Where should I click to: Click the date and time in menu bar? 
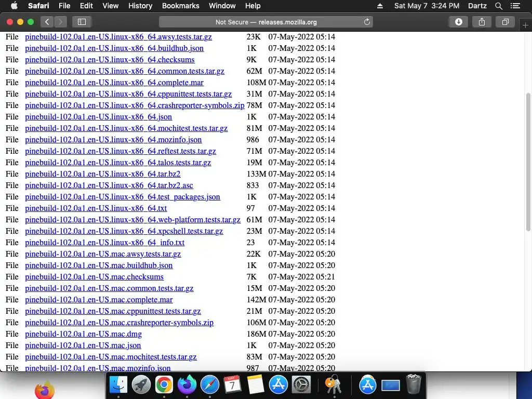click(x=427, y=6)
